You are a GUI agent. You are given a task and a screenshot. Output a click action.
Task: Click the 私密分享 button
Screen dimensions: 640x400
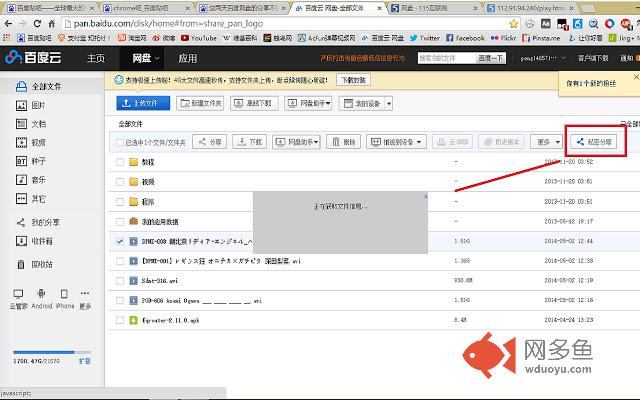click(593, 142)
